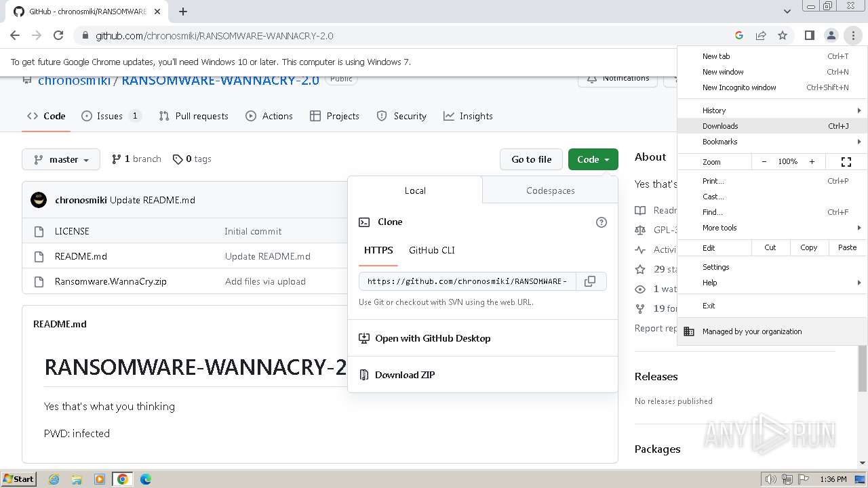Open the Pull requests tab
Screen dimensions: 868x488
193,116
